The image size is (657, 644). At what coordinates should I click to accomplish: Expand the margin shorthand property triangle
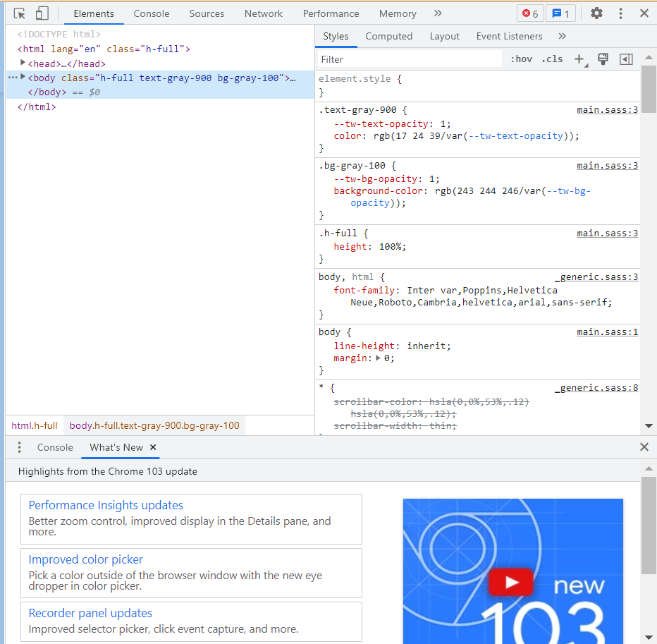point(378,358)
